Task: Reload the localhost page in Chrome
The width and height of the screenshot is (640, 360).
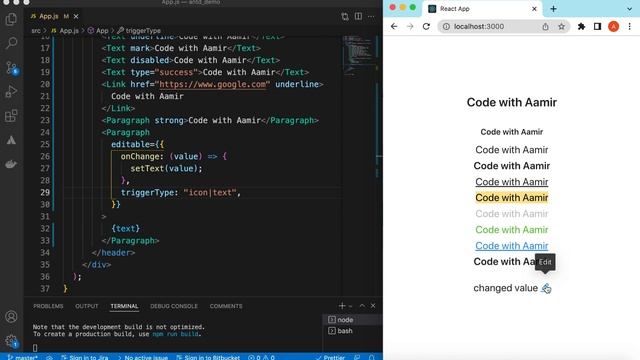Action: (426, 27)
